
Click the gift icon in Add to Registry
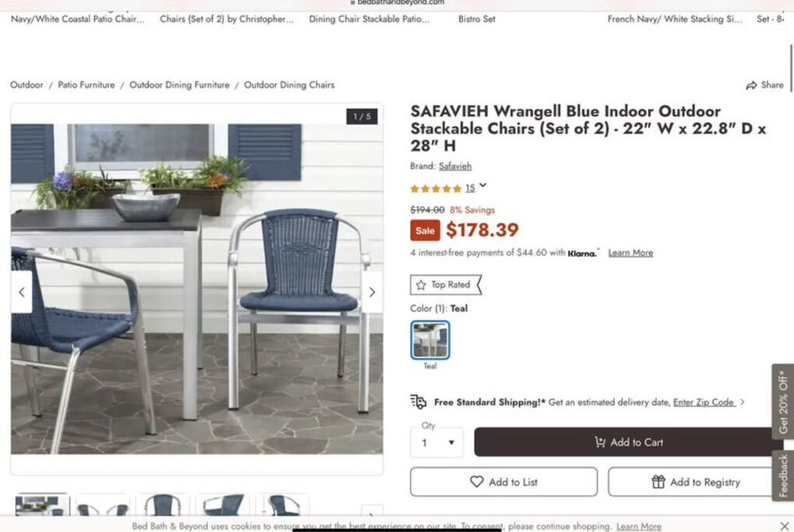pyautogui.click(x=659, y=481)
